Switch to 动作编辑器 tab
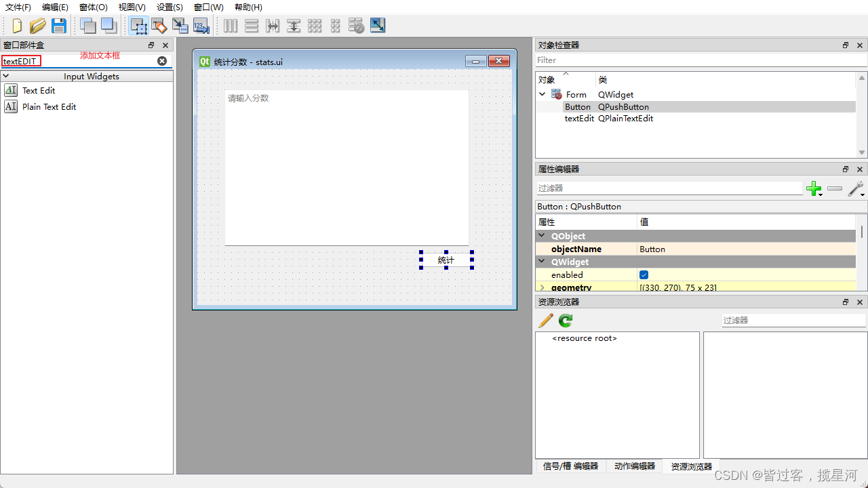Viewport: 868px width, 488px height. [635, 466]
